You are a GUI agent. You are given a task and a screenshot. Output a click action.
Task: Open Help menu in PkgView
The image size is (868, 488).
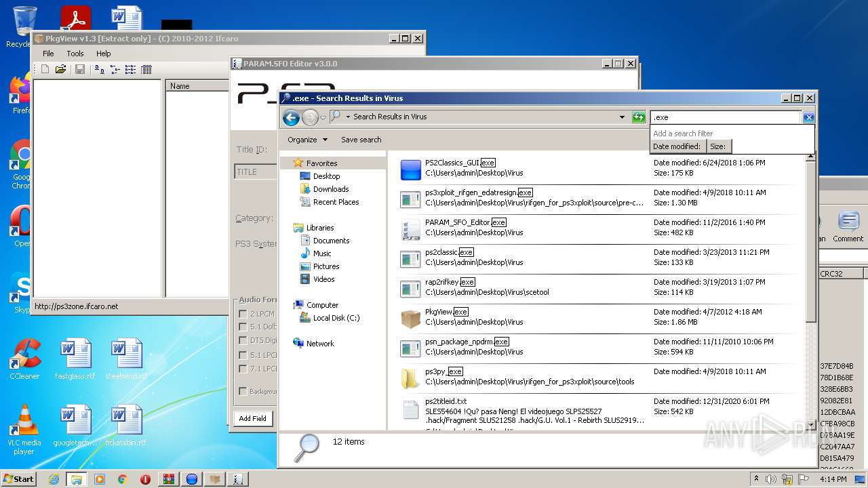[103, 54]
